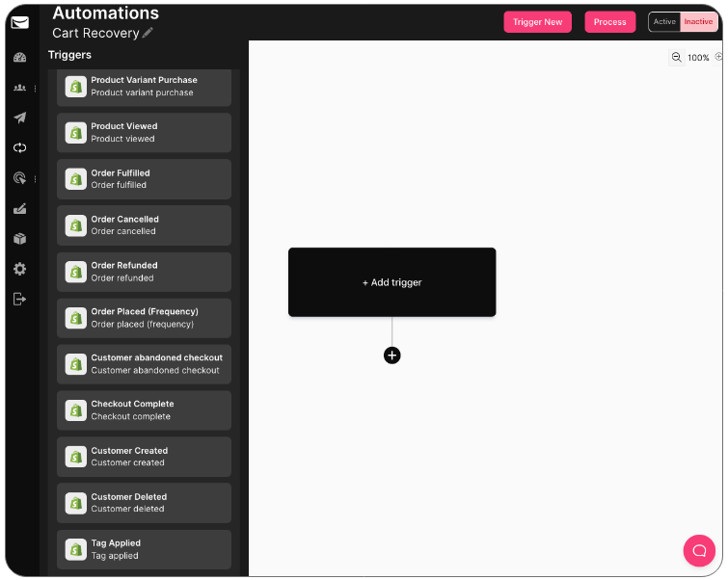Click Shopify icon on Checkout Complete
Viewport: 728px width, 580px height.
[x=76, y=410]
